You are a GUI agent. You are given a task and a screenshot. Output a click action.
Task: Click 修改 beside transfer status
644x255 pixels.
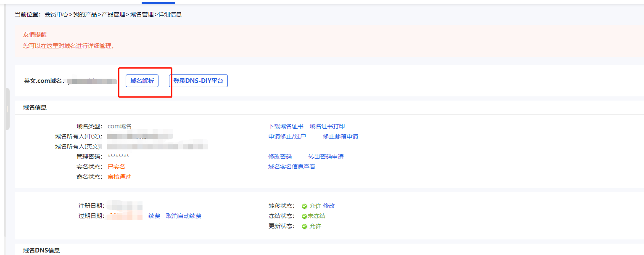329,206
